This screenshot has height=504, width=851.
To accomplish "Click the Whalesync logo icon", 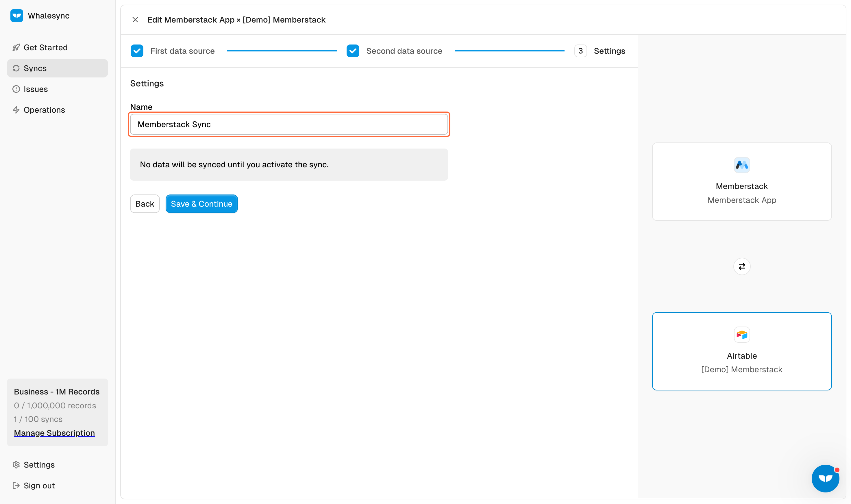I will (17, 16).
